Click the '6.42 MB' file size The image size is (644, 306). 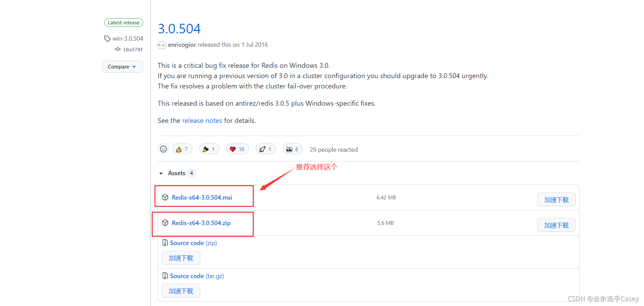[386, 197]
